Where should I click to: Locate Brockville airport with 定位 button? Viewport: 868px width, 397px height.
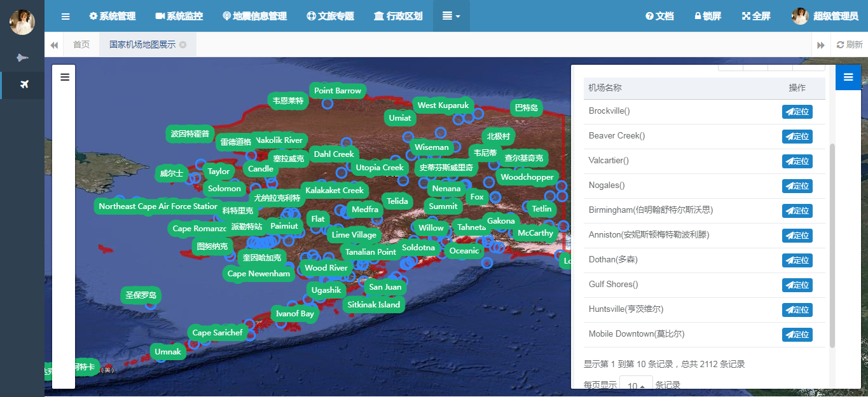pos(797,112)
